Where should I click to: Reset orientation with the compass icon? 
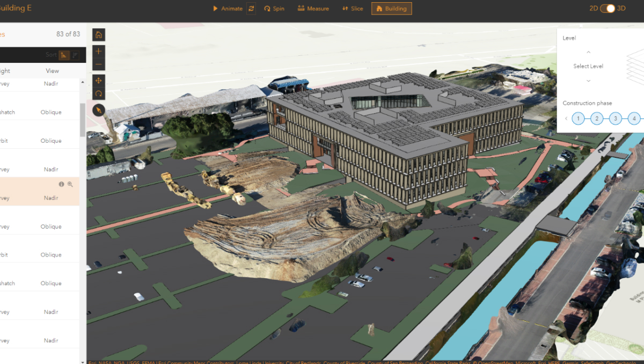pos(99,110)
